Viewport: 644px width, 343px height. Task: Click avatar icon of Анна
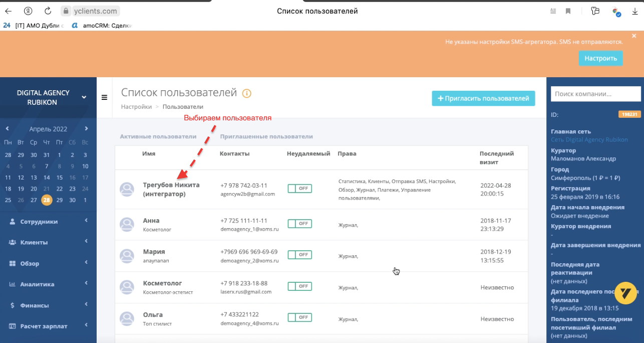pyautogui.click(x=127, y=225)
